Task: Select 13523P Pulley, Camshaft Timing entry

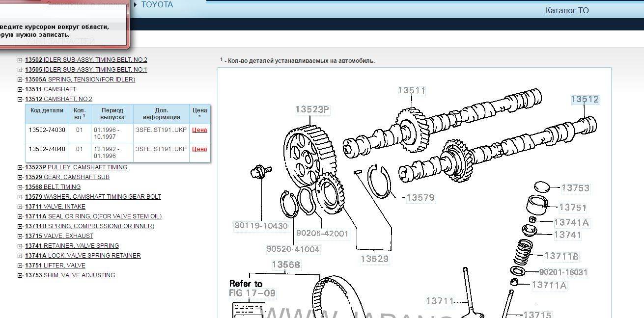Action: (x=76, y=167)
